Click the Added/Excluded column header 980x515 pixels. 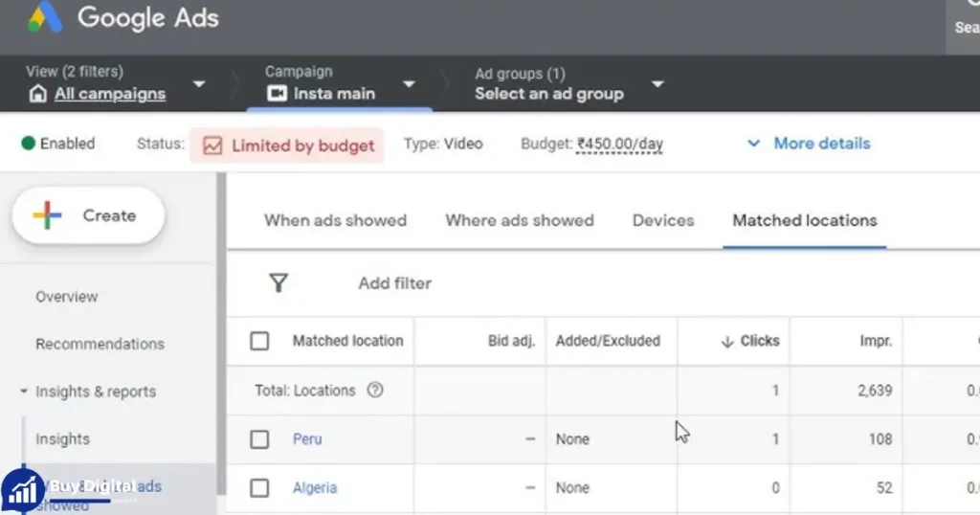tap(608, 341)
